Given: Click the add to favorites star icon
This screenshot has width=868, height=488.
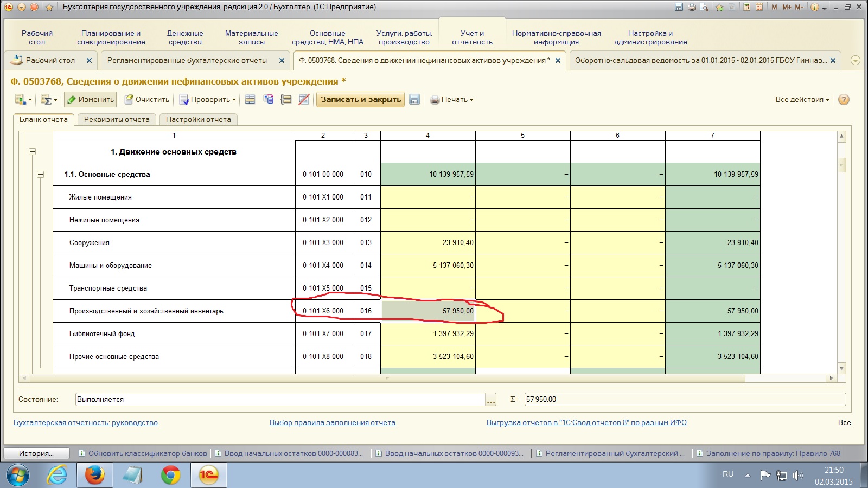Looking at the screenshot, I should point(719,7).
